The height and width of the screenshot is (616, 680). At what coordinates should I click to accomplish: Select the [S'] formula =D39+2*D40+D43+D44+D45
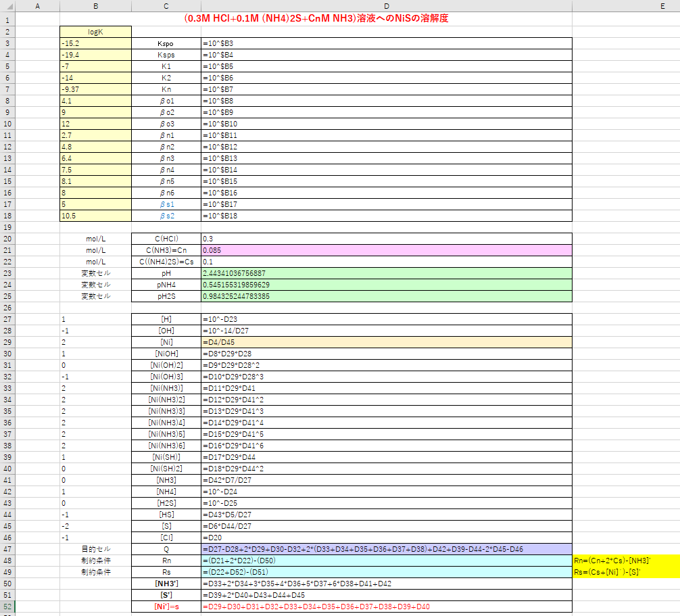click(x=387, y=595)
